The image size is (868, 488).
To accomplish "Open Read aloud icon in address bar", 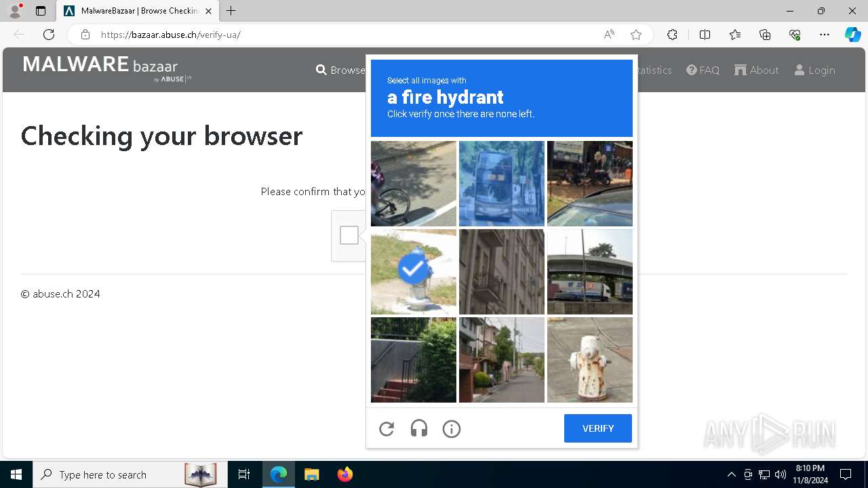I will coord(609,35).
